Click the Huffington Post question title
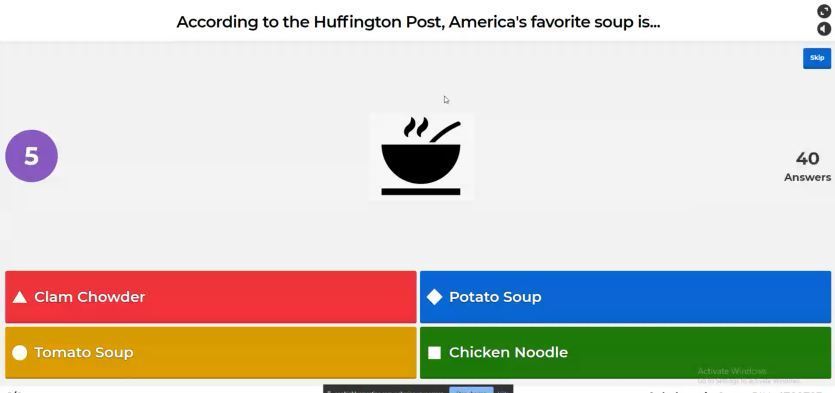The width and height of the screenshot is (835, 393). click(418, 22)
